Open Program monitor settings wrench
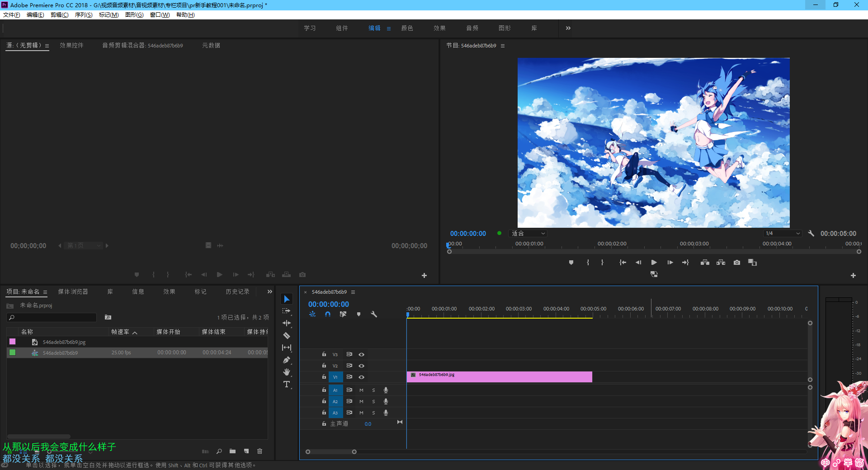Screen dimensions: 868x470 pos(811,234)
